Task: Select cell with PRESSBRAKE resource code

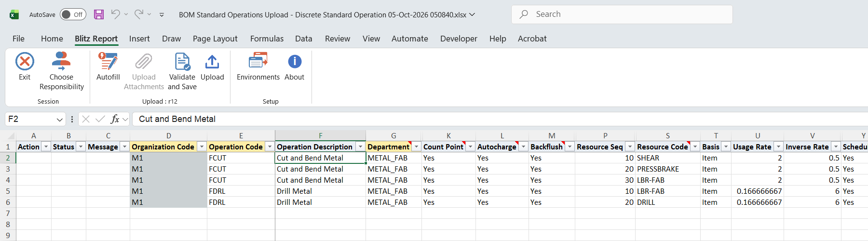Action: [x=667, y=169]
